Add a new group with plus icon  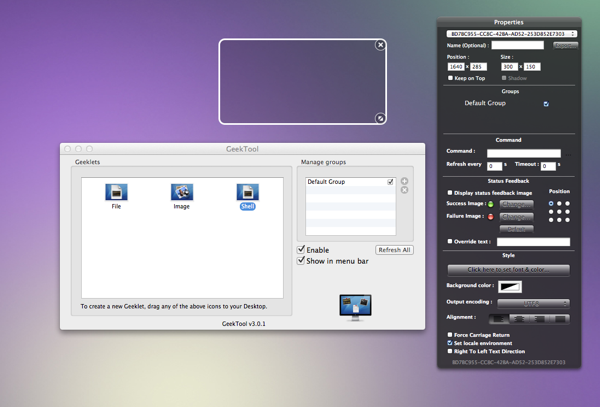click(x=404, y=181)
